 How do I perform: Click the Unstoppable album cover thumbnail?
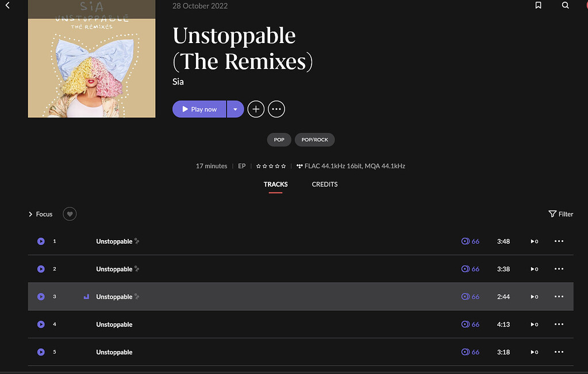coord(91,59)
